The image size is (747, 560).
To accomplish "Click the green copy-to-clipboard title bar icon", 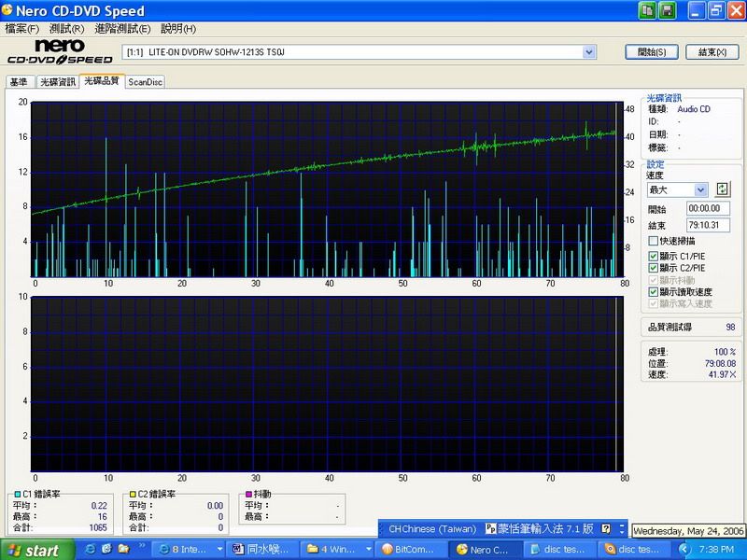I will tap(647, 10).
